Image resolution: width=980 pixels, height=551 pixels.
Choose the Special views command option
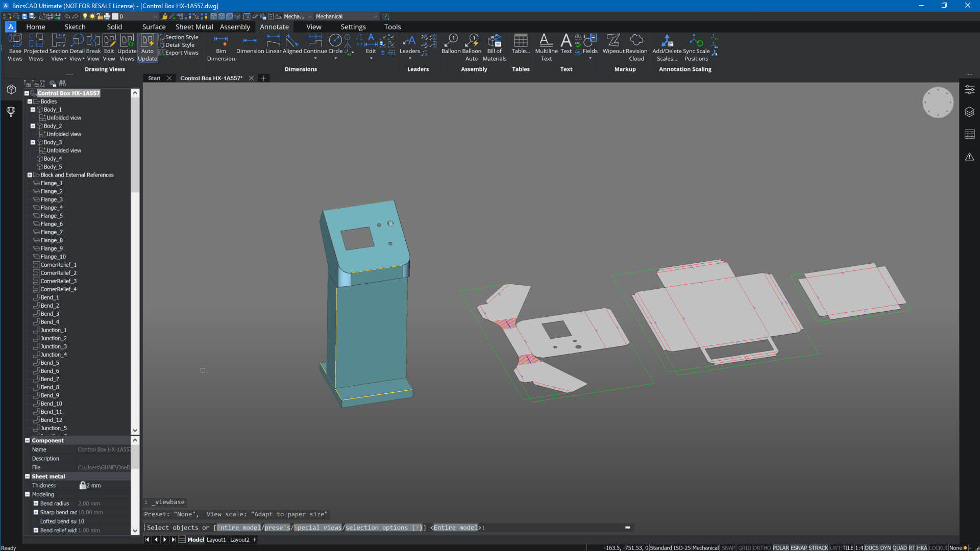pos(317,528)
